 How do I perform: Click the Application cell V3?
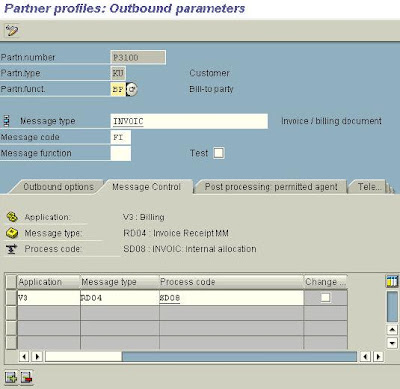[49, 298]
